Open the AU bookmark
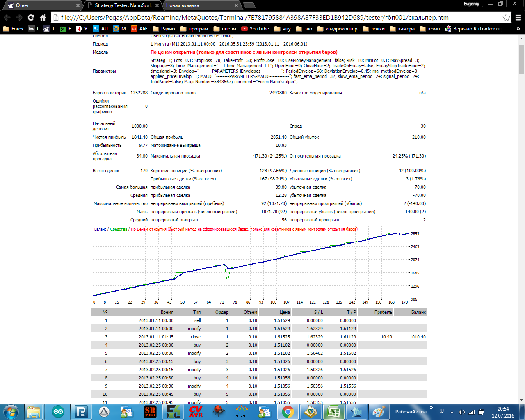Screen dimensions: 525x420 (x=100, y=29)
